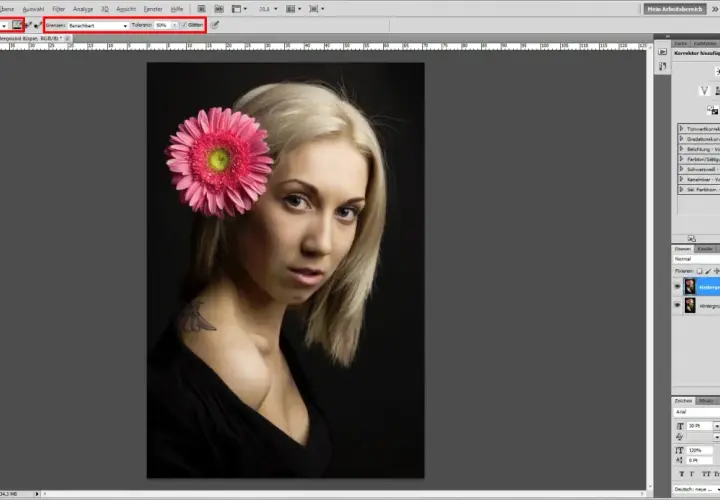Open the 3D menu
Screen dimensions: 720x500
tap(105, 9)
